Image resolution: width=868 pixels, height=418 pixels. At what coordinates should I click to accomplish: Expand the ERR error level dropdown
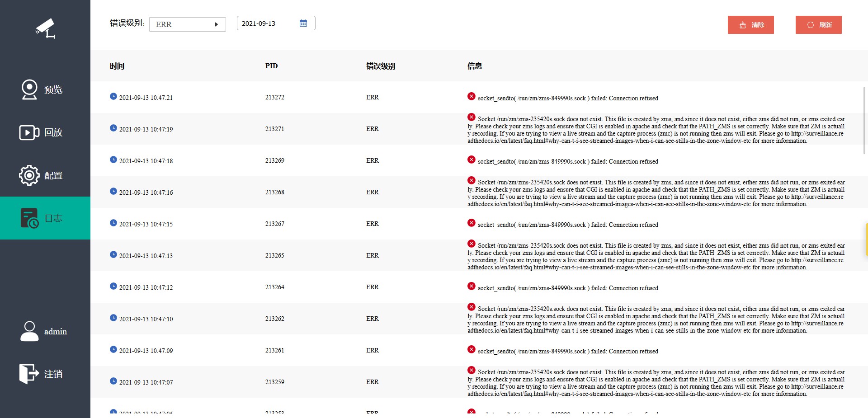[x=187, y=24]
